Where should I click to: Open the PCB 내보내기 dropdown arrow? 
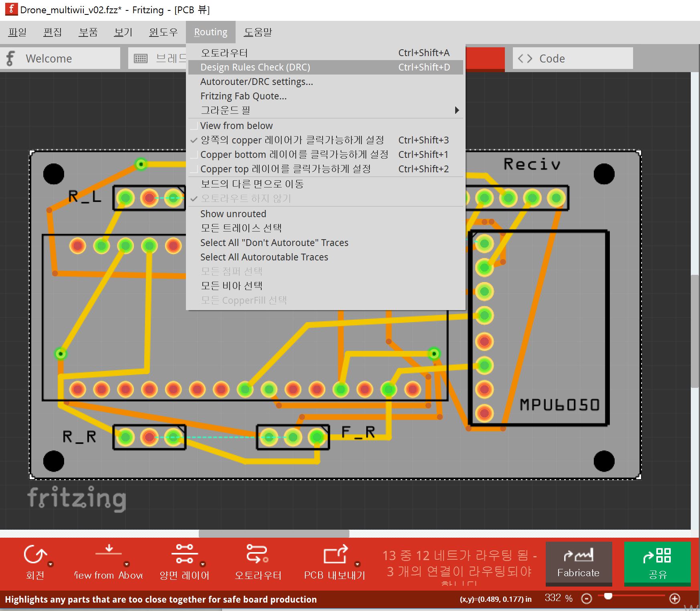[357, 564]
